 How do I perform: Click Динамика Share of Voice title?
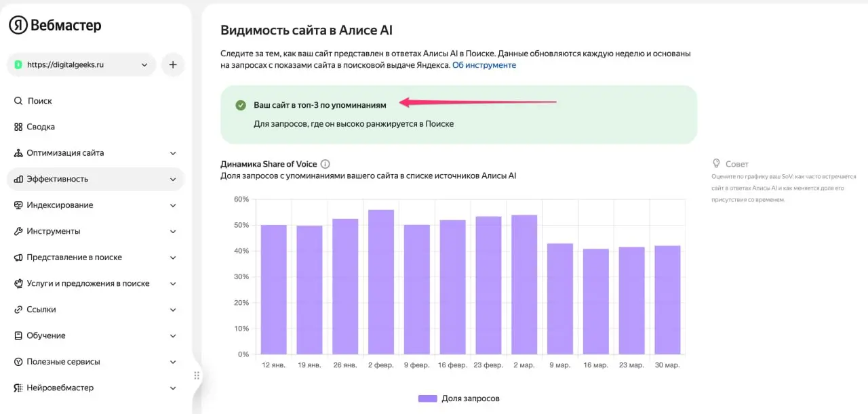pos(269,164)
